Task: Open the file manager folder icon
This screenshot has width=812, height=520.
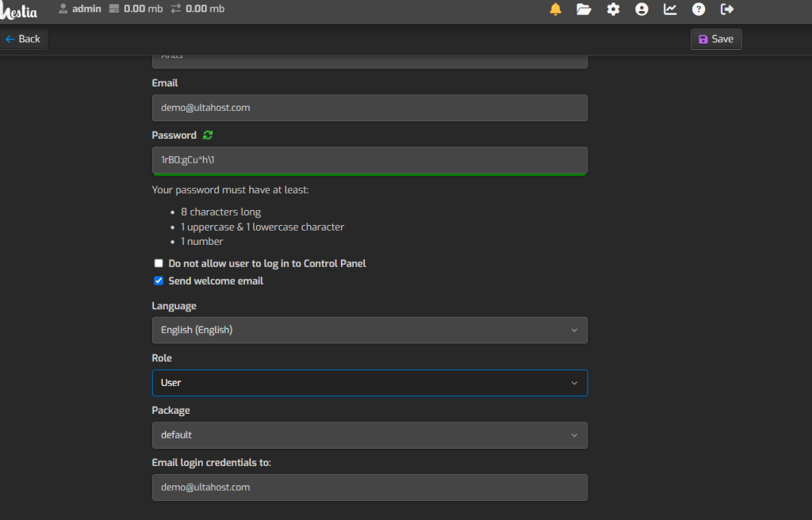Action: coord(584,10)
